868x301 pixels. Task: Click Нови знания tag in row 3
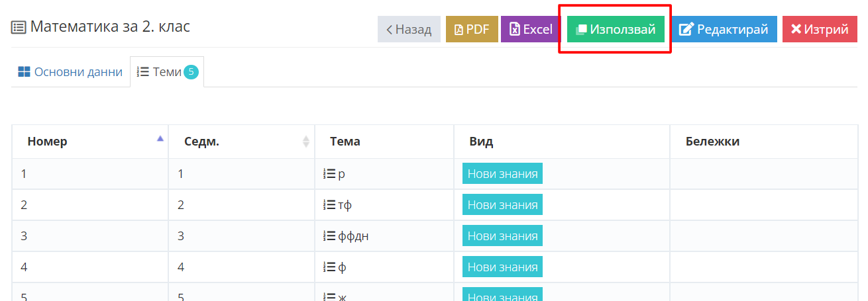(x=502, y=236)
